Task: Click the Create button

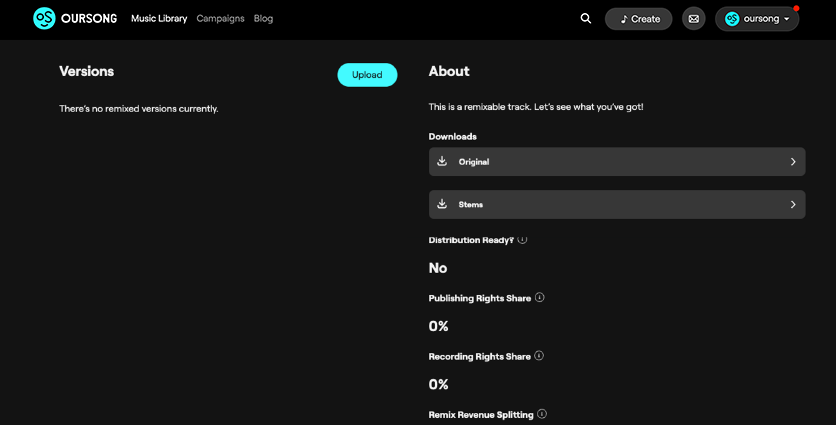Action: pos(639,19)
